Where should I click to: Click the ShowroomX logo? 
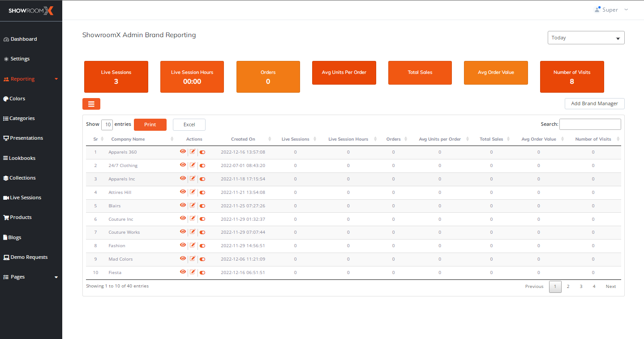pos(31,10)
